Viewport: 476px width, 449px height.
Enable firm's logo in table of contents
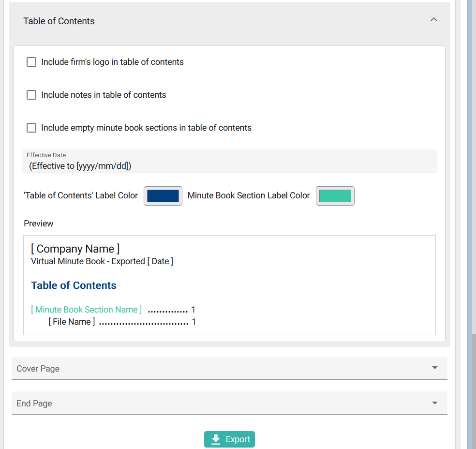[31, 62]
